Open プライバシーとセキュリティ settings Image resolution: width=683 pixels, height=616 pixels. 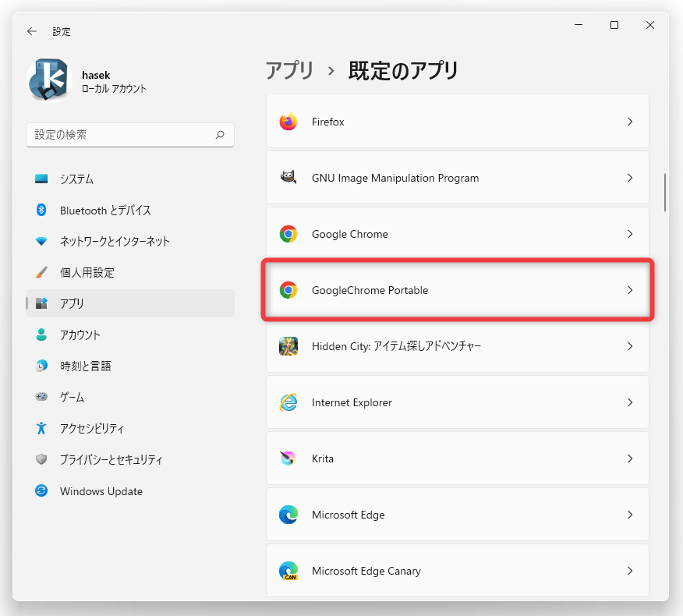coord(130,459)
